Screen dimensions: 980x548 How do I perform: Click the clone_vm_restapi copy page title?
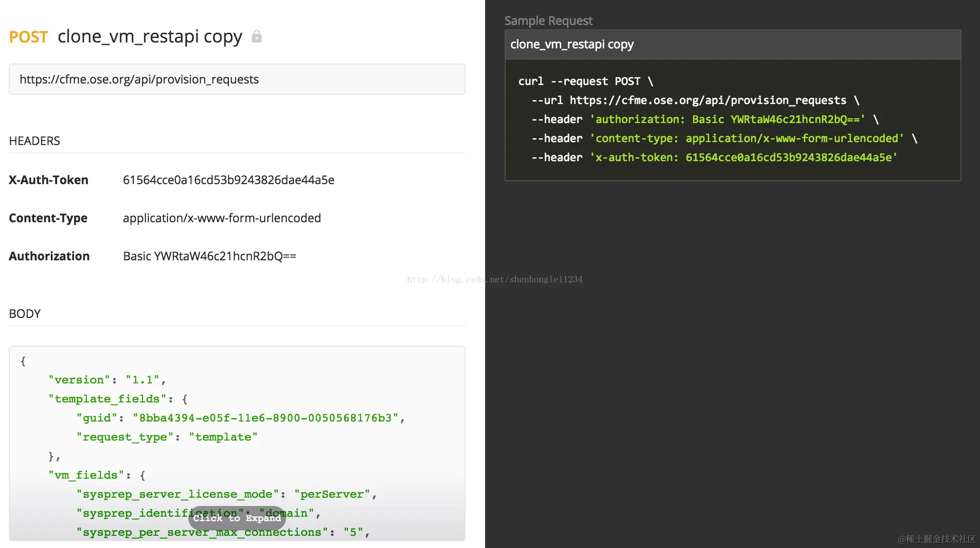click(x=150, y=37)
